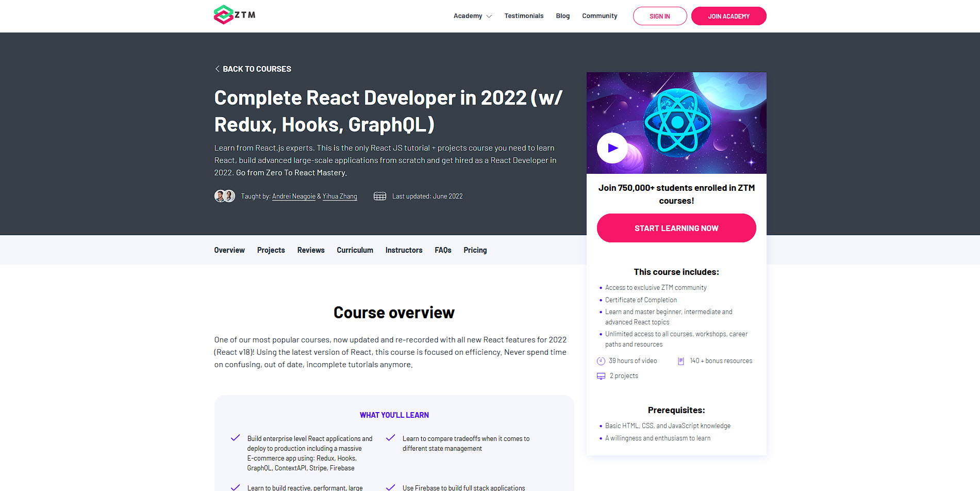Click the back arrow before BACK TO COURSES

(217, 68)
